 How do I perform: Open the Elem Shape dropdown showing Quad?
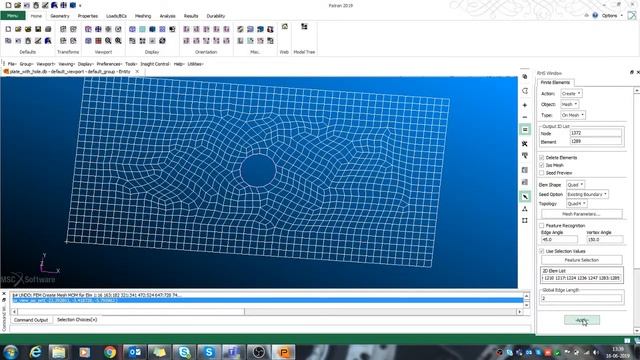pyautogui.click(x=576, y=185)
